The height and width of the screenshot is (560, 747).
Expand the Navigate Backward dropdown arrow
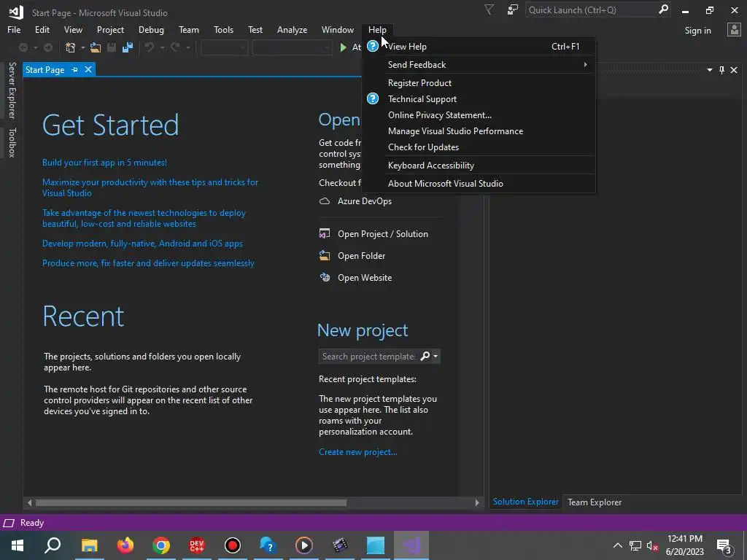pos(35,47)
